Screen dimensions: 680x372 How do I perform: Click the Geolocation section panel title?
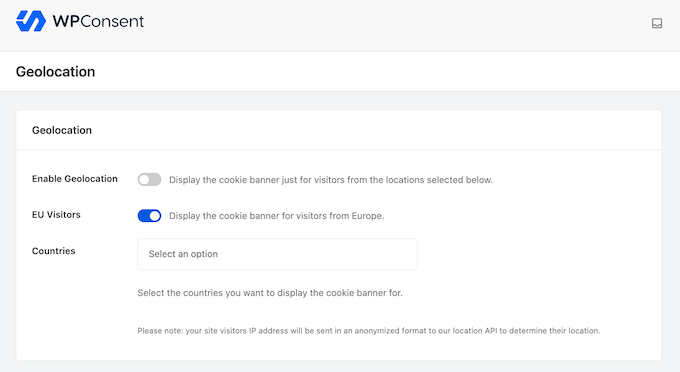62,130
